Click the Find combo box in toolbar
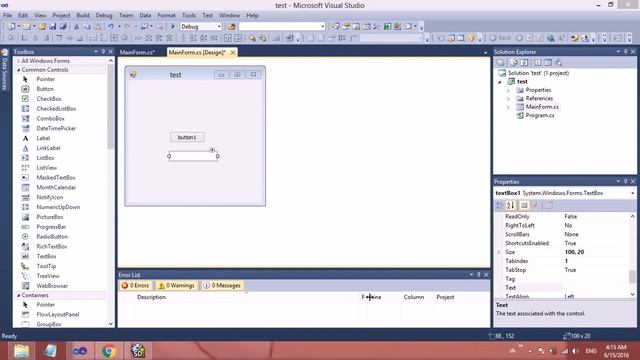This screenshot has height=360, width=640. (x=282, y=27)
